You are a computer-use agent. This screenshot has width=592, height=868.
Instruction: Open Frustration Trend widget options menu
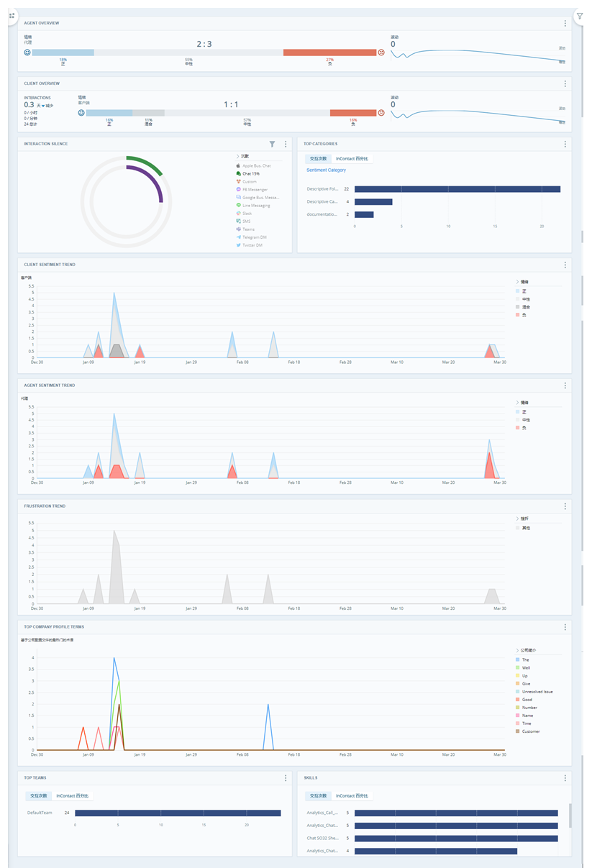565,506
